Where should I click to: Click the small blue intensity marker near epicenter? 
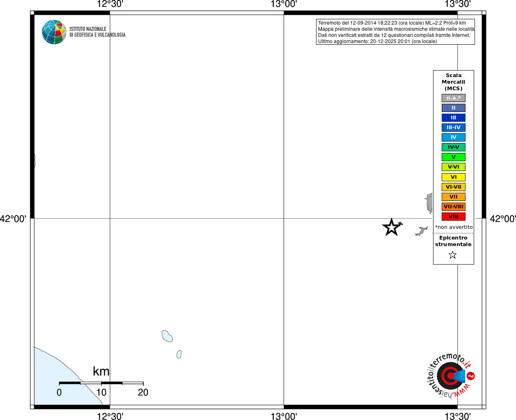coord(400,224)
